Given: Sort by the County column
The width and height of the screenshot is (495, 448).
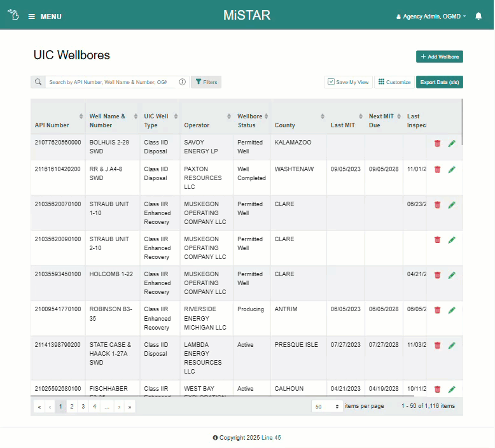Looking at the screenshot, I should [323, 116].
